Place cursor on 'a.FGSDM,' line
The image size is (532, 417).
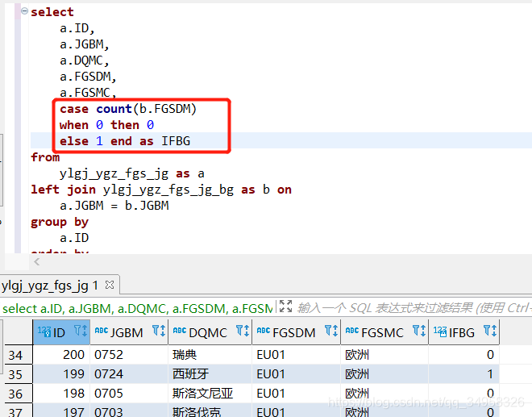88,77
